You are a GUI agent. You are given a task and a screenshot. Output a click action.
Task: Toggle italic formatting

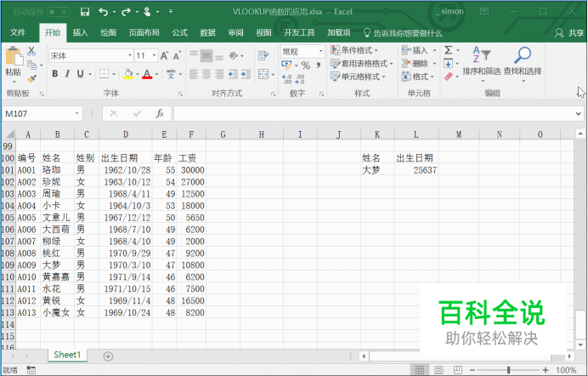tap(67, 73)
